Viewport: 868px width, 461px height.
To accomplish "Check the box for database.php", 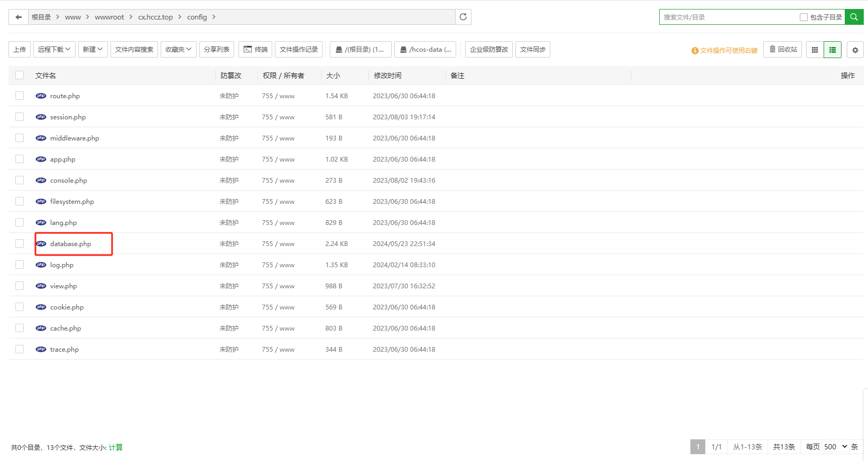I will click(20, 243).
